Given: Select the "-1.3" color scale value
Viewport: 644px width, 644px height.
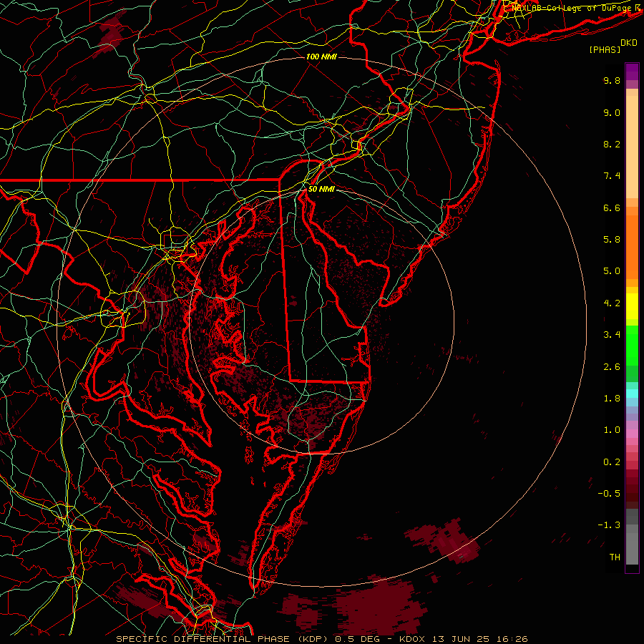Looking at the screenshot, I should (609, 525).
